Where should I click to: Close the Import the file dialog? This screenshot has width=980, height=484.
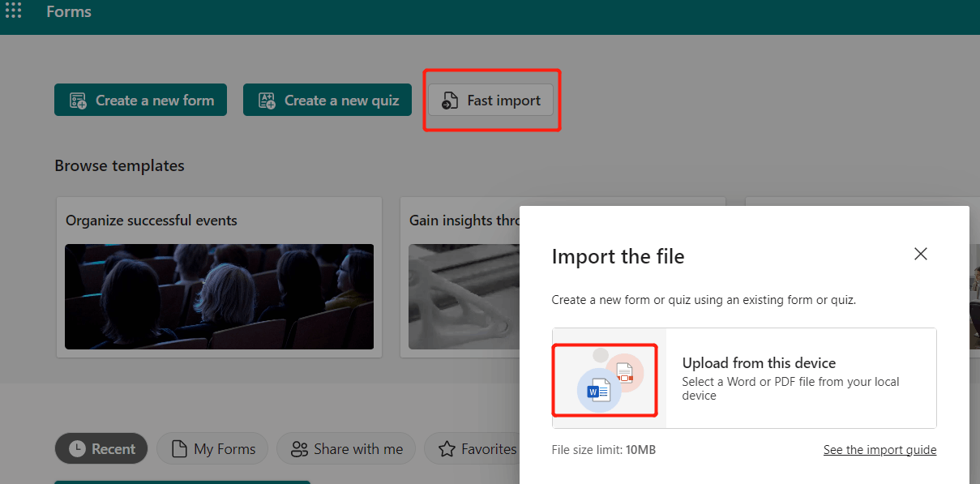[920, 254]
